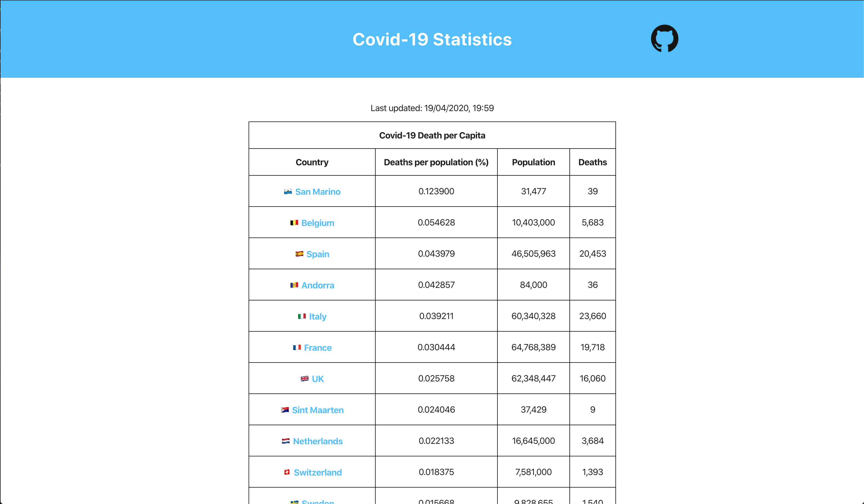Viewport: 864px width, 504px height.
Task: Click the Population column header
Action: tap(533, 162)
